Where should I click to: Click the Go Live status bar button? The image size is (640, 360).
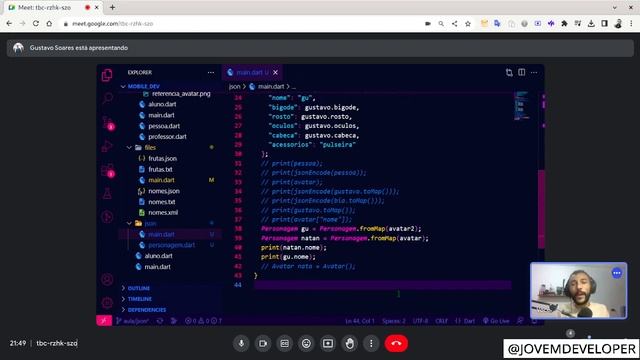(496, 321)
